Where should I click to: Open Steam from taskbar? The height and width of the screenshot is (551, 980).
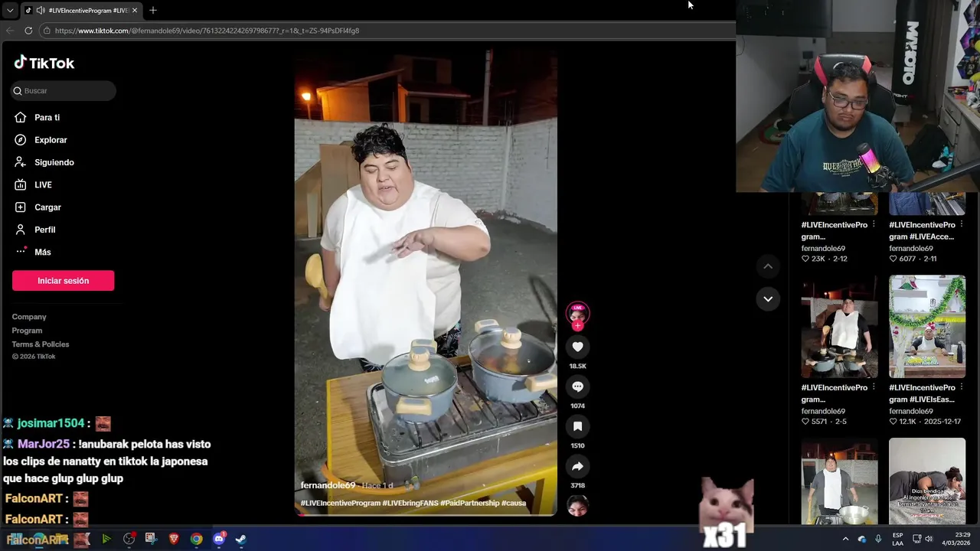pos(240,539)
